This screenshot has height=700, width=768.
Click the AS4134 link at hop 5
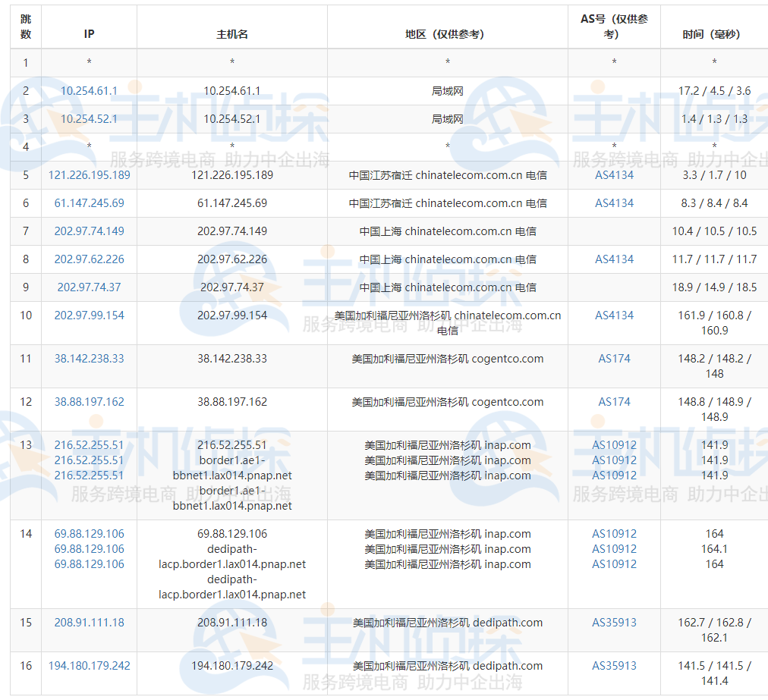[614, 174]
